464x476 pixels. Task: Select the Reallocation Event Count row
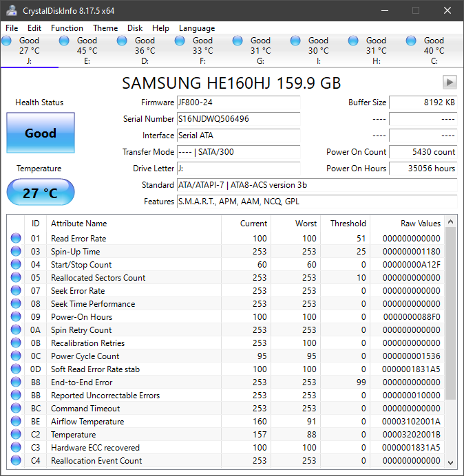(x=226, y=460)
